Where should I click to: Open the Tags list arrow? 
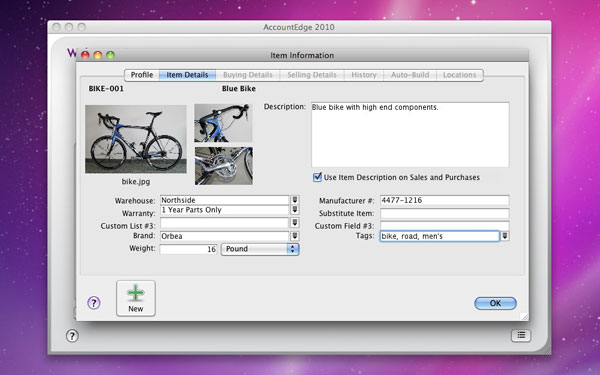point(505,236)
